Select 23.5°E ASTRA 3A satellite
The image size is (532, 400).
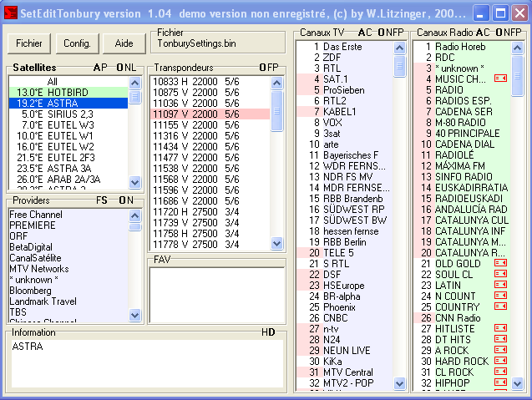(x=68, y=169)
